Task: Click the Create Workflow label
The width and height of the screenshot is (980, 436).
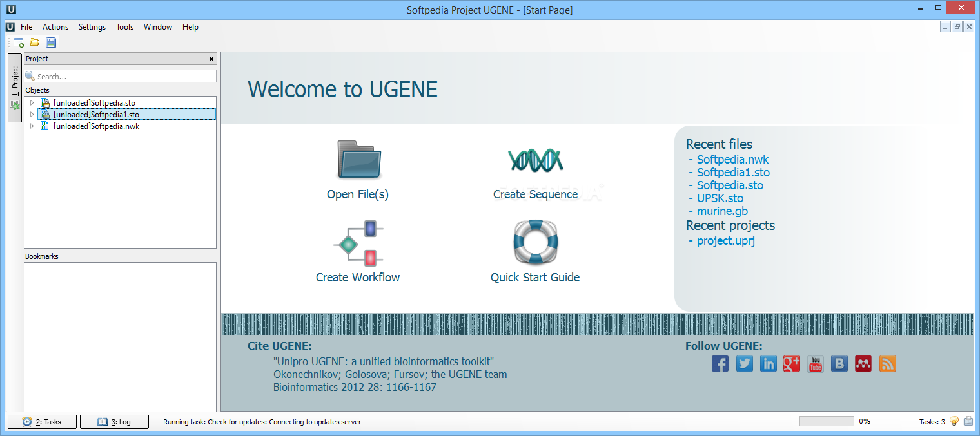Action: 358,278
